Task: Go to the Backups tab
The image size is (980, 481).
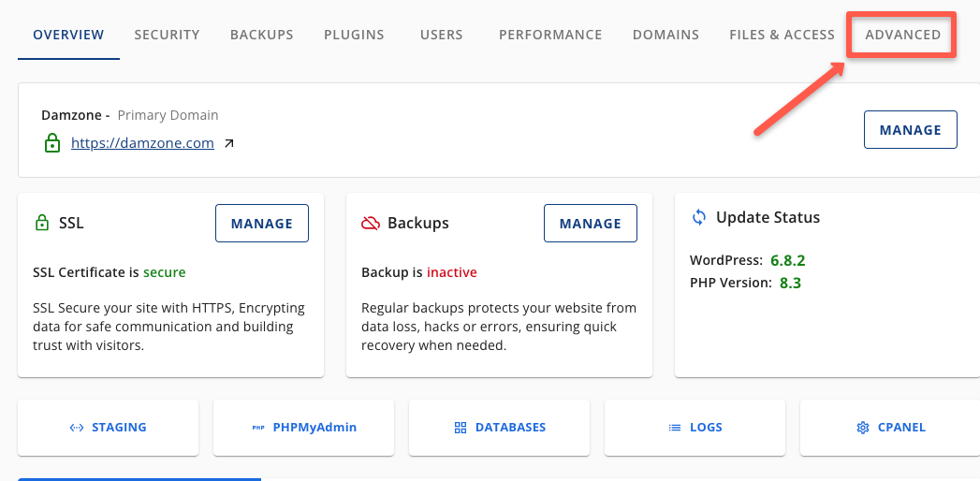Action: point(262,35)
